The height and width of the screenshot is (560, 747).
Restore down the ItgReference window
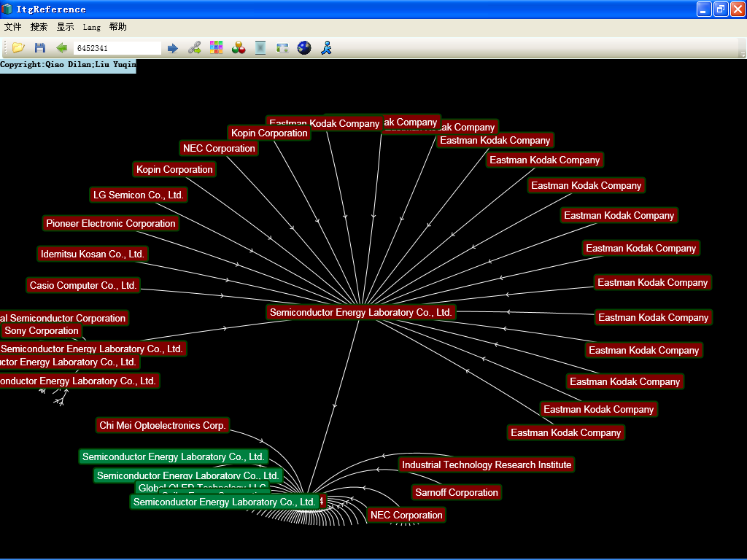click(x=721, y=9)
